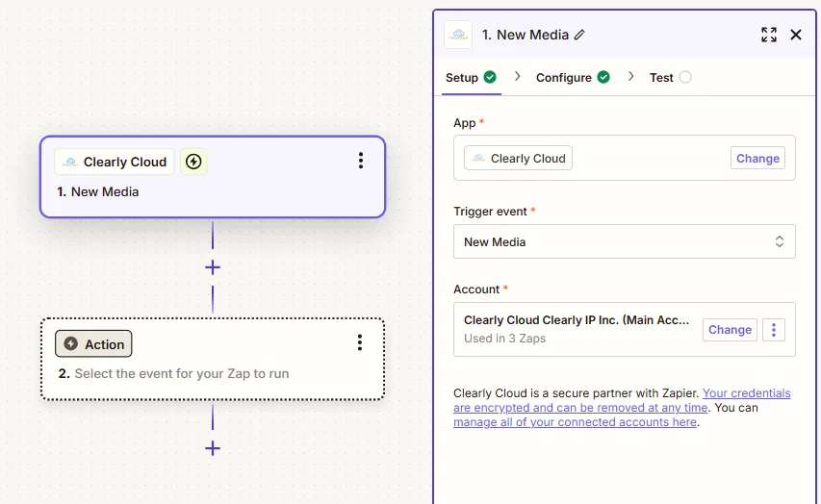The image size is (821, 504).
Task: Click the pencil icon to rename the step
Action: click(x=579, y=35)
